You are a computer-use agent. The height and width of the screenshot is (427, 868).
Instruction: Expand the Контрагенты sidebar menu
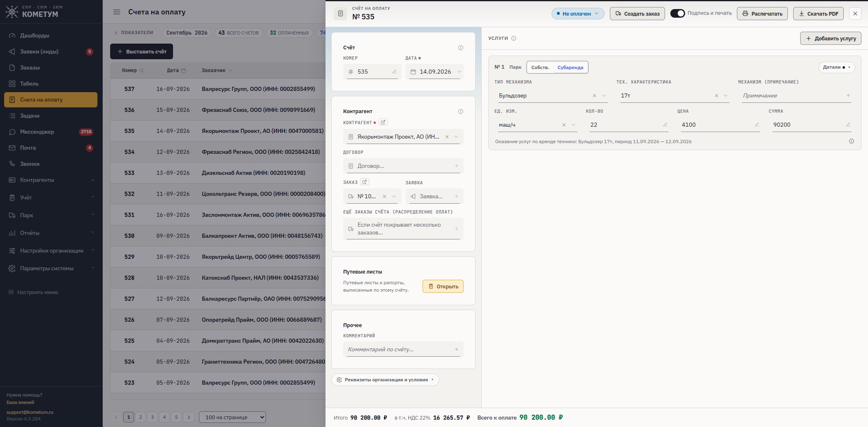pos(51,180)
